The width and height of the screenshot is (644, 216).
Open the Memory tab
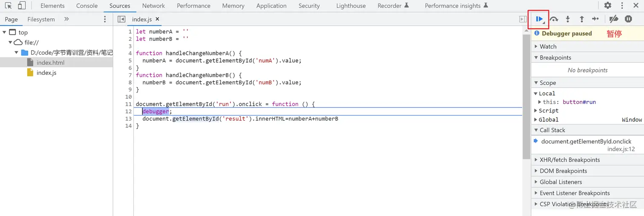click(233, 6)
